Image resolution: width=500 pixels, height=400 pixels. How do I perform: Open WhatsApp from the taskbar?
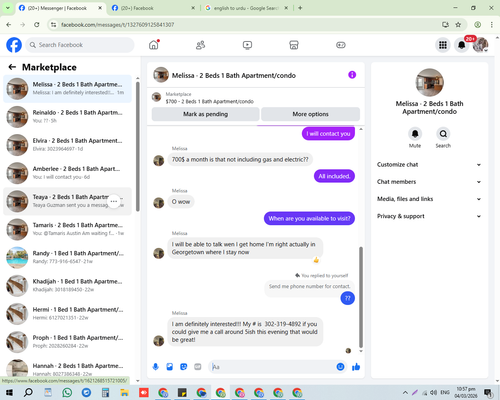pyautogui.click(x=67, y=392)
